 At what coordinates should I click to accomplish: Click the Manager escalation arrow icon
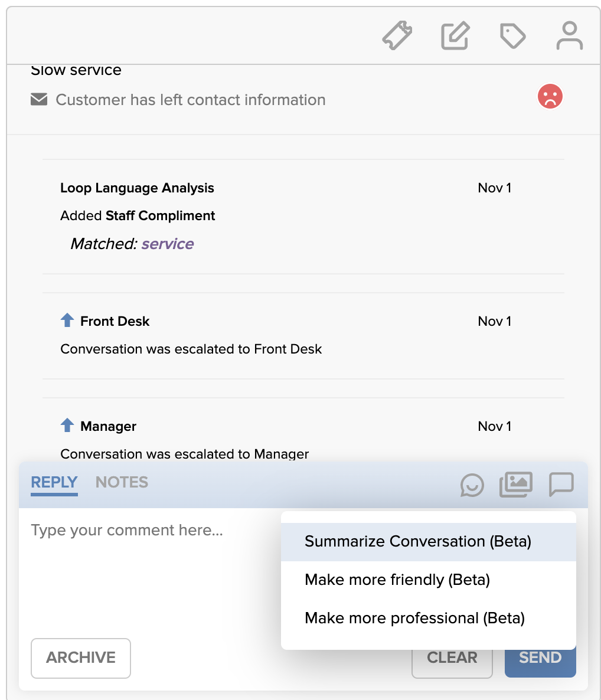click(x=67, y=425)
